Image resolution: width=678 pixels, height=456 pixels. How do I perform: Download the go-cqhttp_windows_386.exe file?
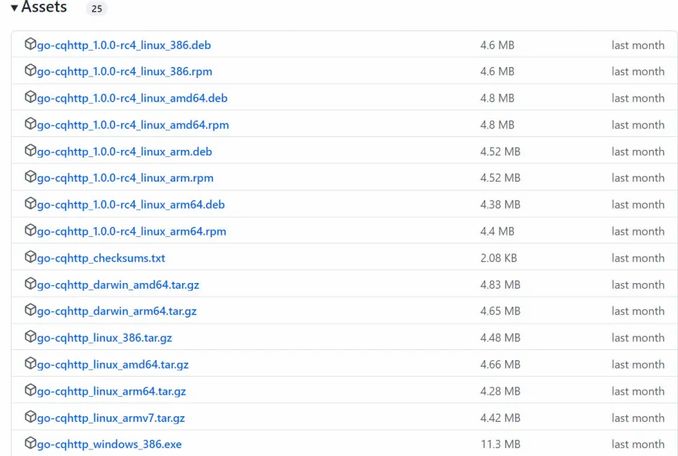click(109, 444)
